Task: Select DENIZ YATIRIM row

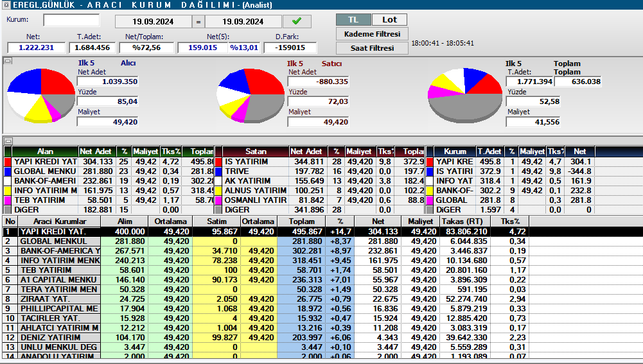Action: (322, 337)
